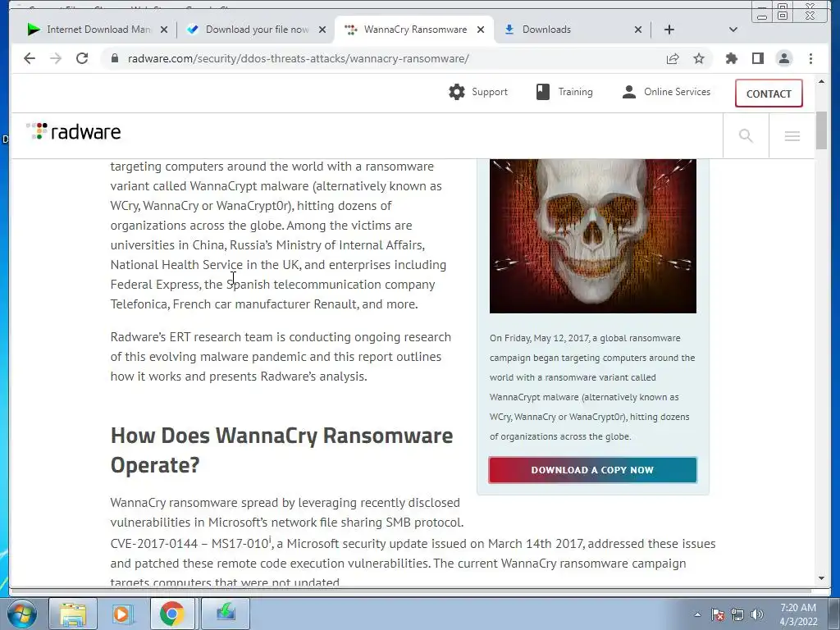The image size is (840, 630).
Task: Open a new browser tab
Action: tap(669, 30)
